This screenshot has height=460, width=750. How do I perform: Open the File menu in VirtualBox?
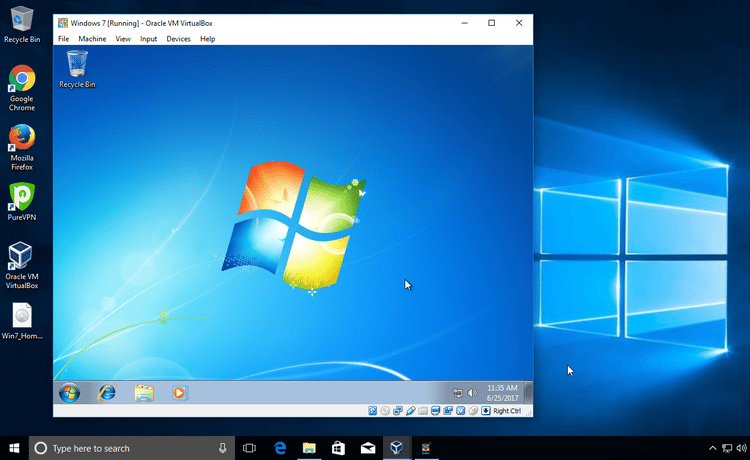pos(64,39)
